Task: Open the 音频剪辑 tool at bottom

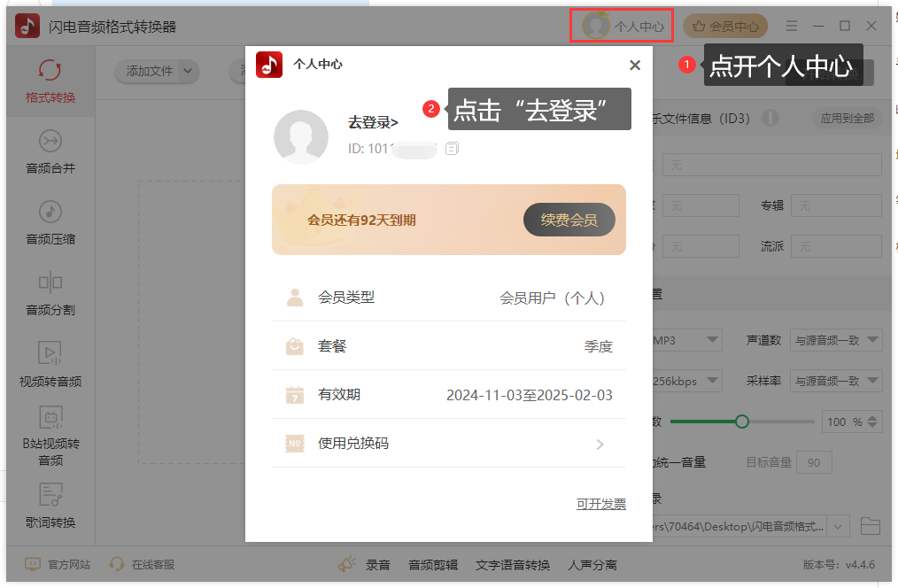Action: click(433, 565)
